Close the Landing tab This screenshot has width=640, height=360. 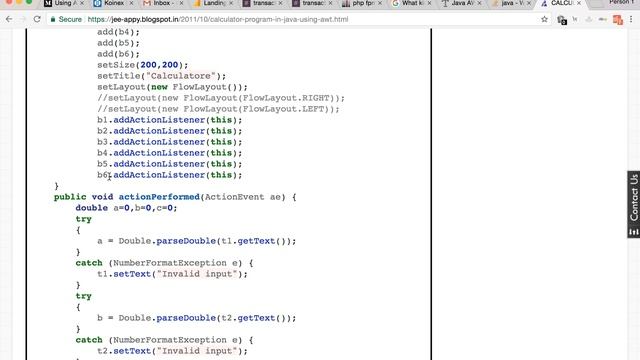[x=231, y=3]
